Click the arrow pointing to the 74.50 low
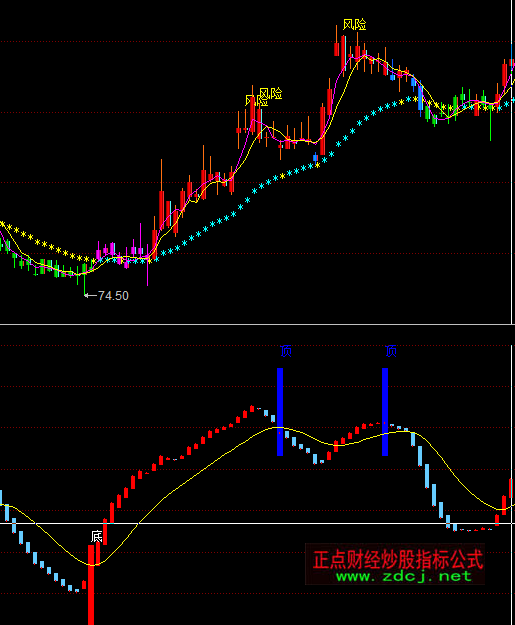Screen dimensions: 515x625 90,295
